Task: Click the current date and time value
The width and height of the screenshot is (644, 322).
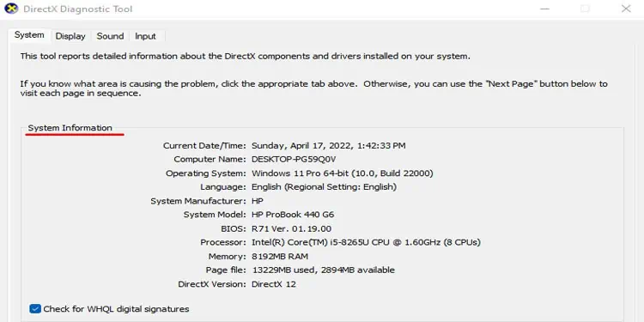Action: 329,146
